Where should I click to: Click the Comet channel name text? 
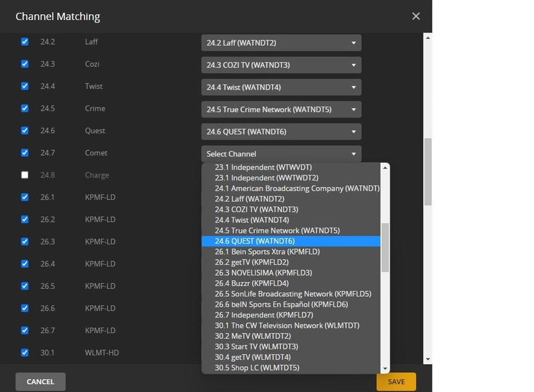click(x=96, y=153)
